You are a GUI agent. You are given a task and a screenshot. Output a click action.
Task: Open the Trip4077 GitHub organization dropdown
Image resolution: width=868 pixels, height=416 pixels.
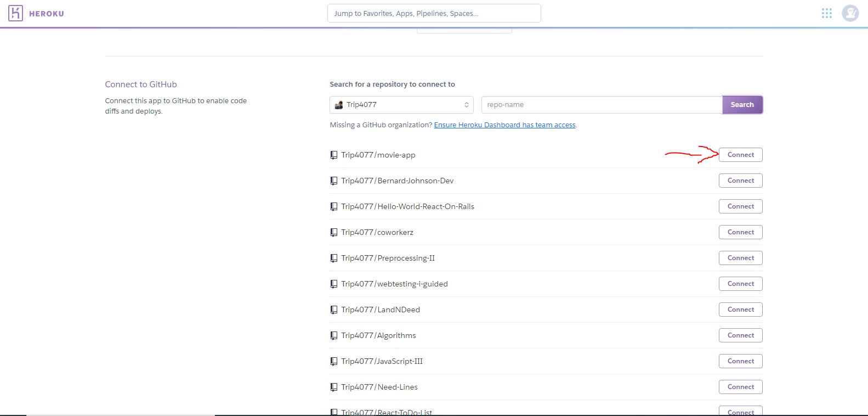(x=401, y=105)
